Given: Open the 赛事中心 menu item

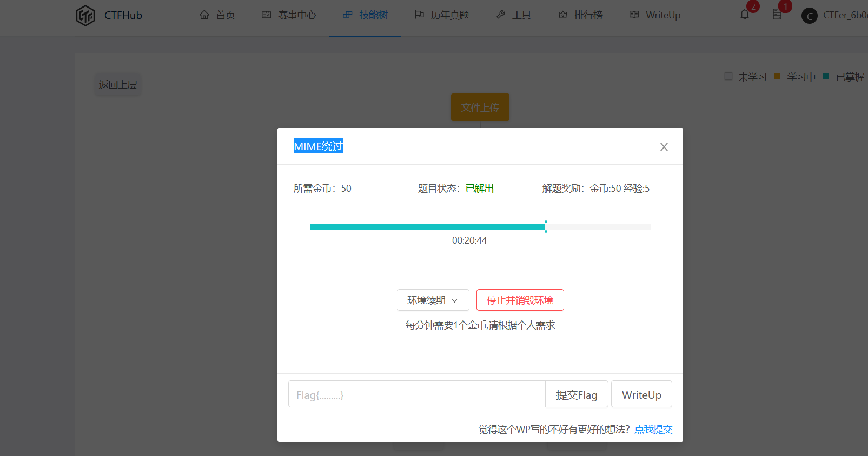Looking at the screenshot, I should coord(289,15).
